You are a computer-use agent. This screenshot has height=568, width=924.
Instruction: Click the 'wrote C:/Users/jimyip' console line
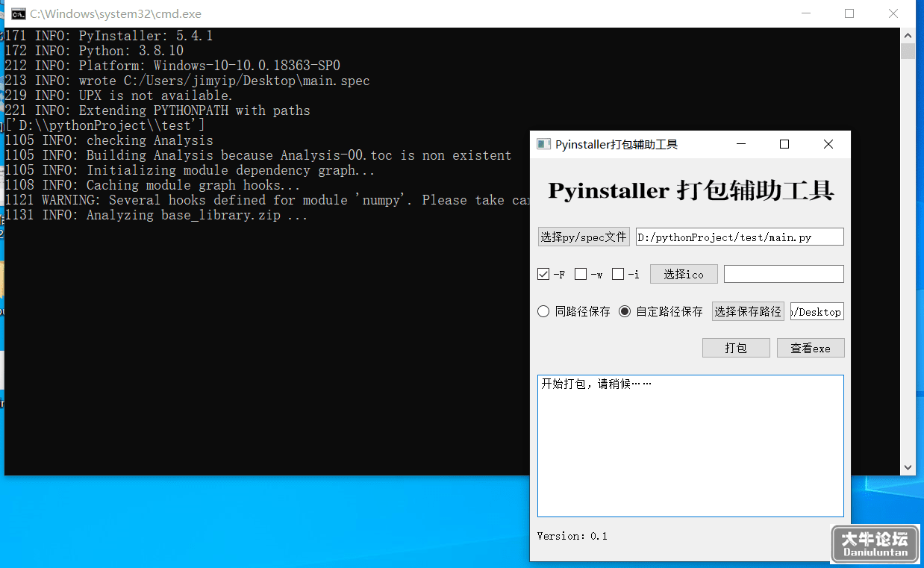coord(187,81)
